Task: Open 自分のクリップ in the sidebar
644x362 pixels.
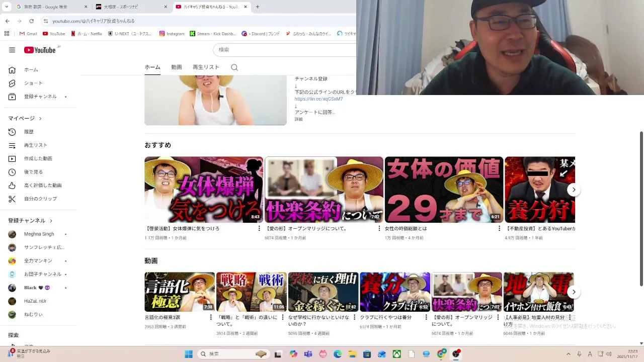Action: [x=38, y=199]
